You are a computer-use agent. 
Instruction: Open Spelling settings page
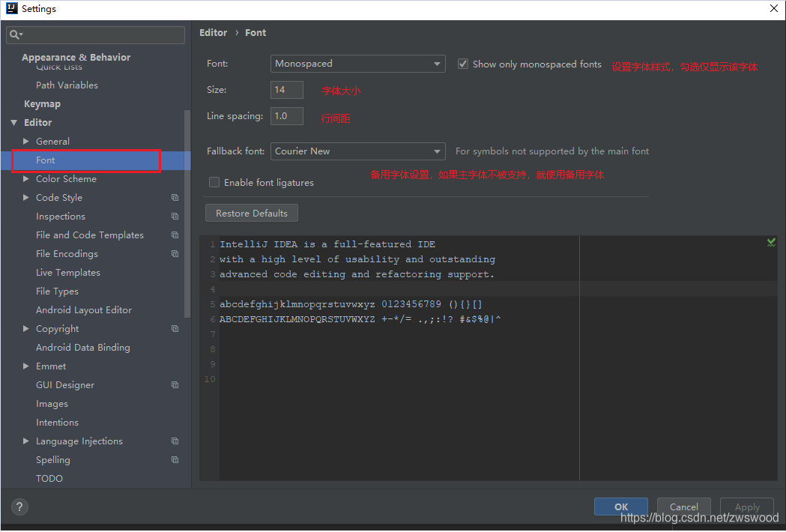(52, 460)
